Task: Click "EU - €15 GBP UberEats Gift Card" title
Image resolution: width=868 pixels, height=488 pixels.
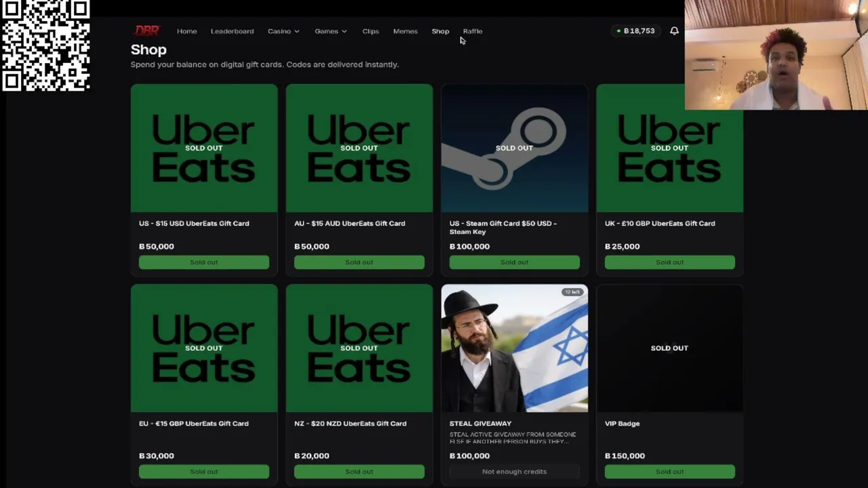Action: 194,424
